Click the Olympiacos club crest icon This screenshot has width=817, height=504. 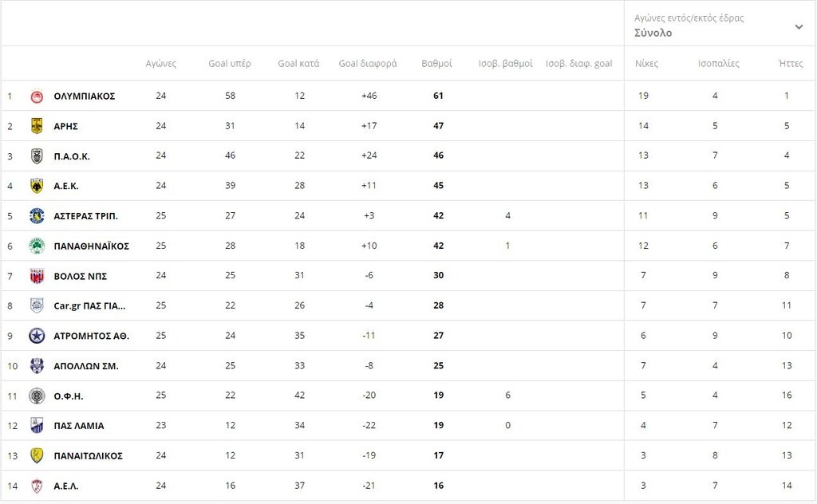pos(37,96)
